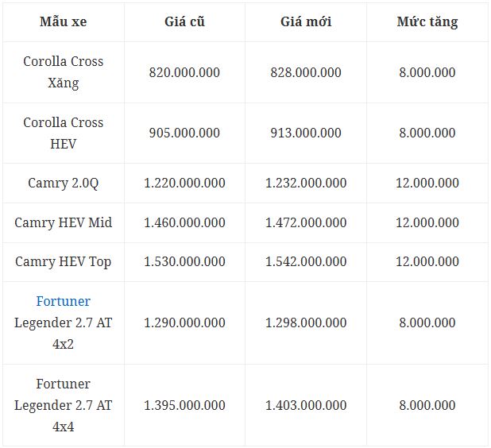Select the Corolla Cross Xăng model cell

tap(63, 72)
